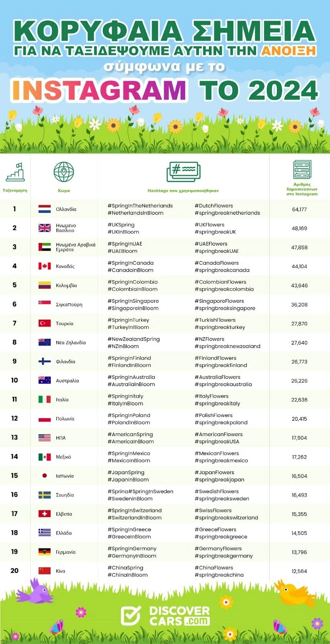
Task: Click the 'INSTAGRAM' title text
Action: [x=99, y=90]
